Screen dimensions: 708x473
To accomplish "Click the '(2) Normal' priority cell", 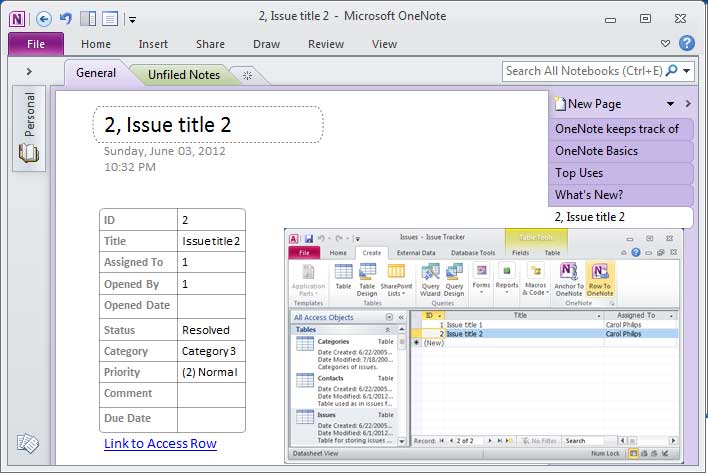I will (211, 372).
